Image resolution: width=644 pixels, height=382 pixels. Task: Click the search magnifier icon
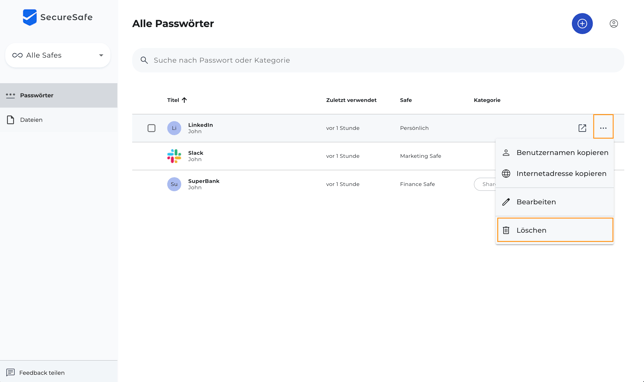[144, 60]
